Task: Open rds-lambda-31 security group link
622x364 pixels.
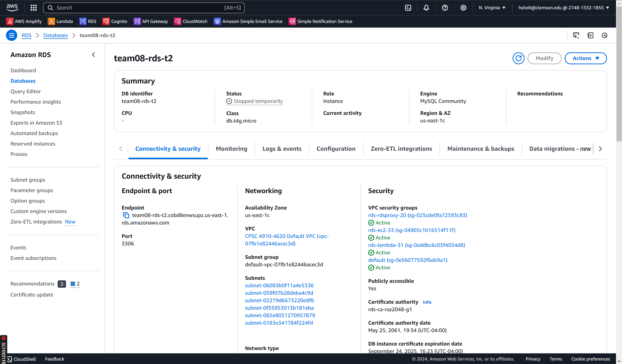Action: click(x=417, y=245)
